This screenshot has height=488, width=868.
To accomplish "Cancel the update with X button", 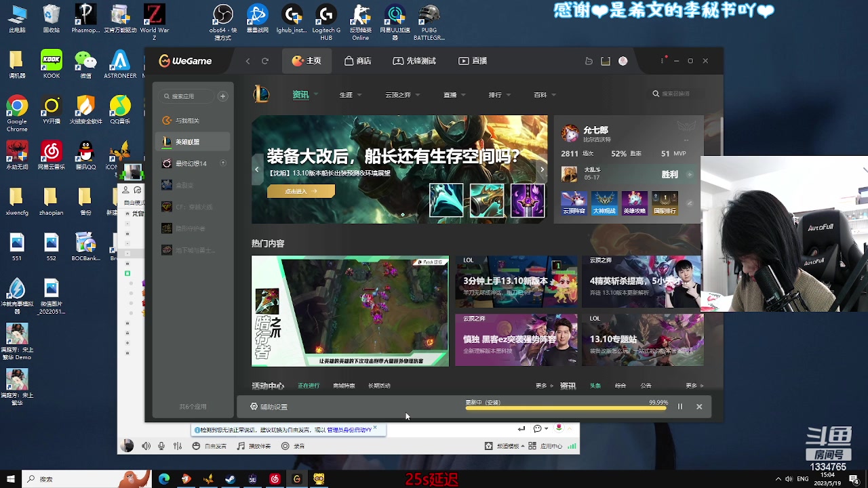I will (x=699, y=407).
